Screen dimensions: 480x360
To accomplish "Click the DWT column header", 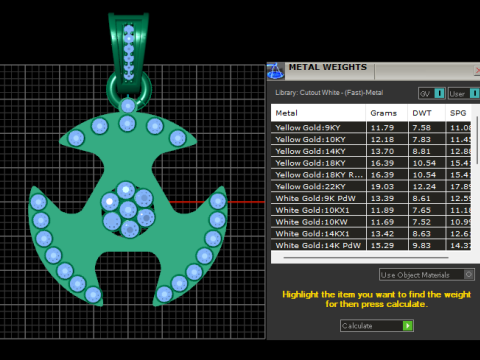I will pyautogui.click(x=426, y=113).
